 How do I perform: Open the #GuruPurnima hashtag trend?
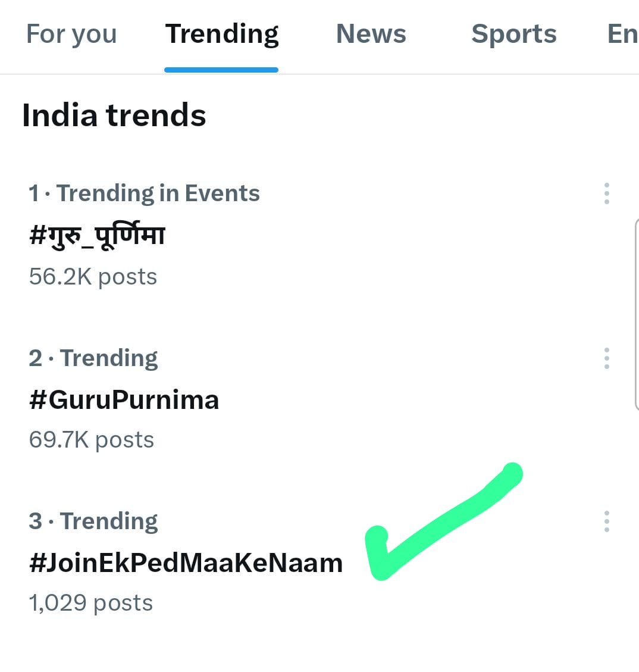coord(124,400)
